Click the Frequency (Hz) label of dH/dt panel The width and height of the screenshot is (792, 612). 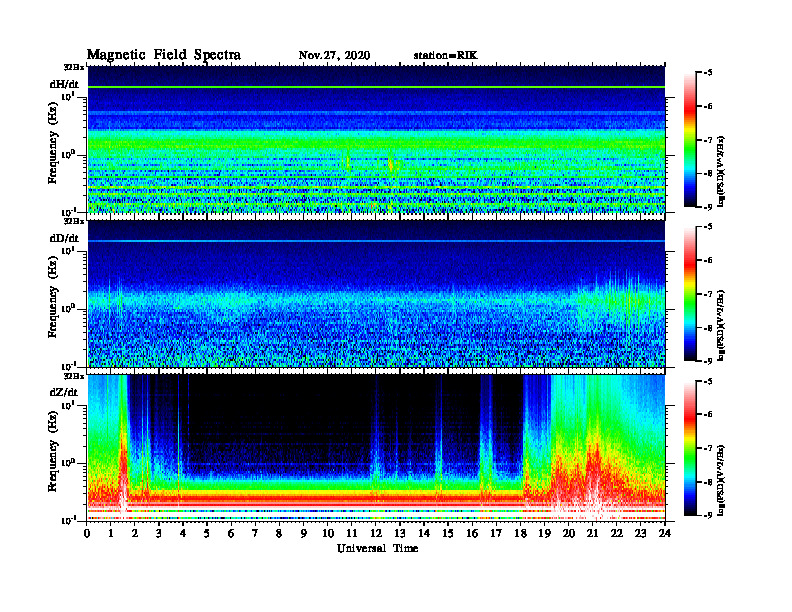pos(53,141)
